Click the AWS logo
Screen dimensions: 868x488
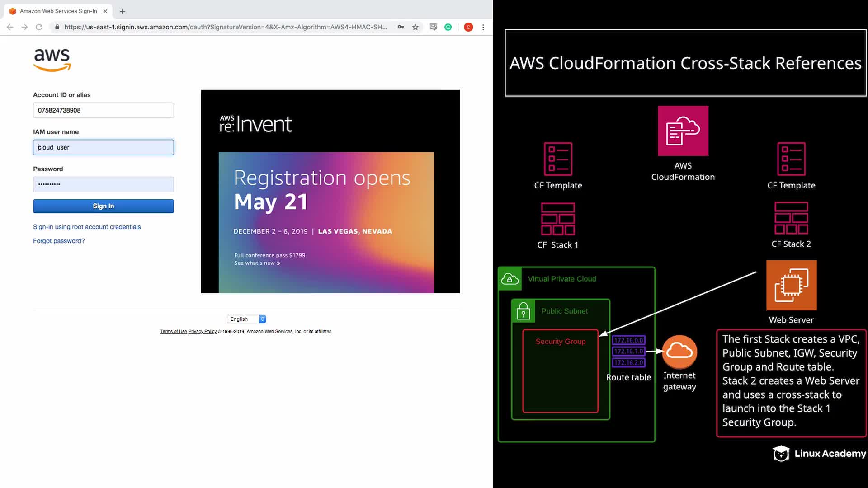coord(52,60)
